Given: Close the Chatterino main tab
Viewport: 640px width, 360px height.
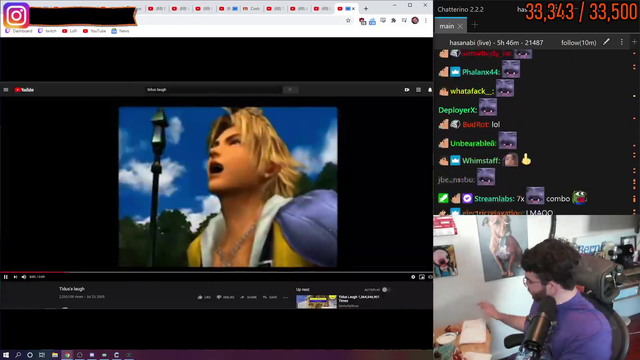Looking at the screenshot, I should coord(460,26).
